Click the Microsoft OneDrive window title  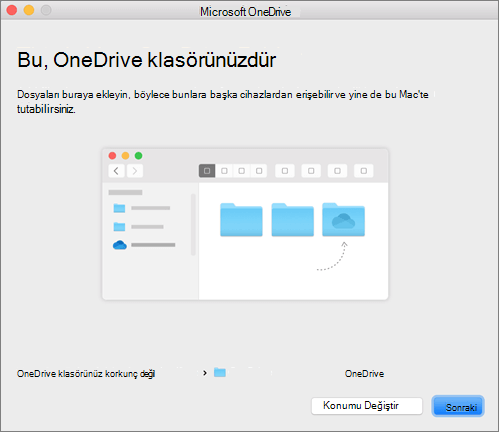pos(246,12)
